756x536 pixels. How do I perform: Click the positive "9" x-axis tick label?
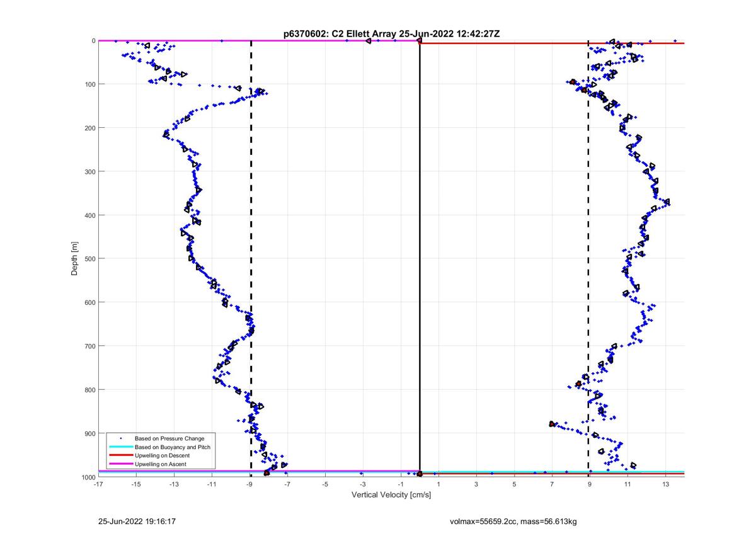tap(590, 484)
